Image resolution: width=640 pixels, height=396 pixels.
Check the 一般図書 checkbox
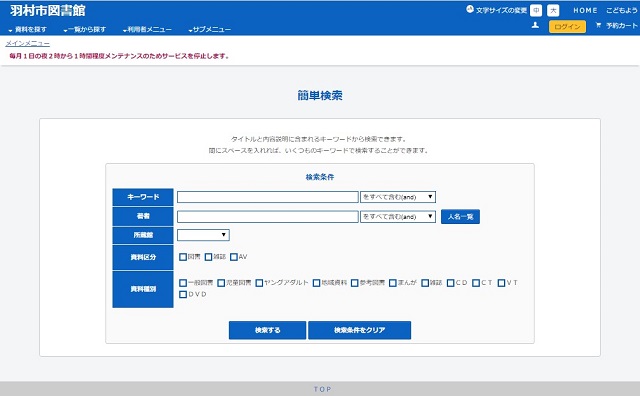pos(183,283)
